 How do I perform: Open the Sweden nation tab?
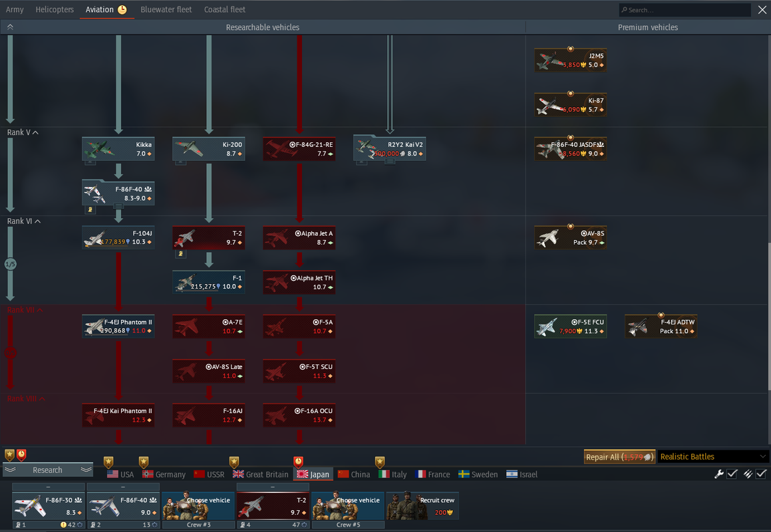(478, 474)
